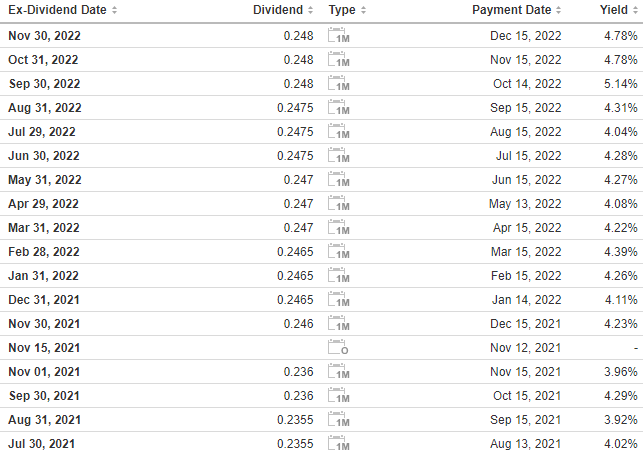The image size is (643, 453).
Task: Select ex-dividend date Nov 15, 2021
Action: [44, 348]
